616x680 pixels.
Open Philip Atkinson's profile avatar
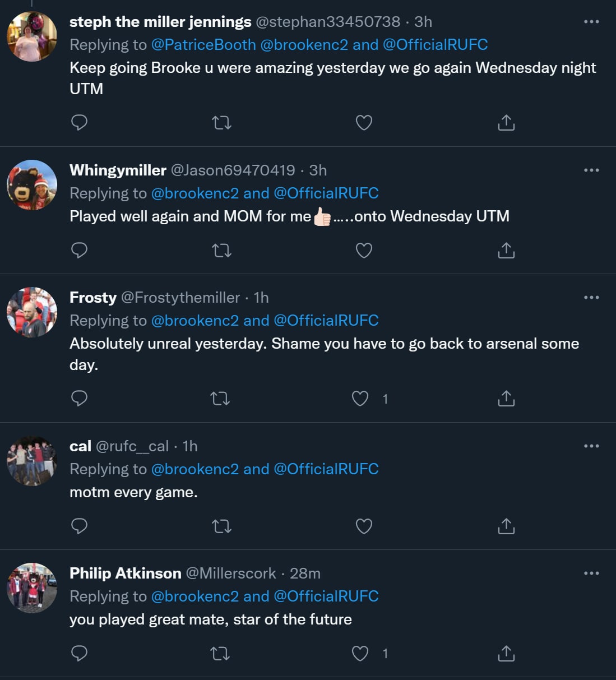coord(32,588)
